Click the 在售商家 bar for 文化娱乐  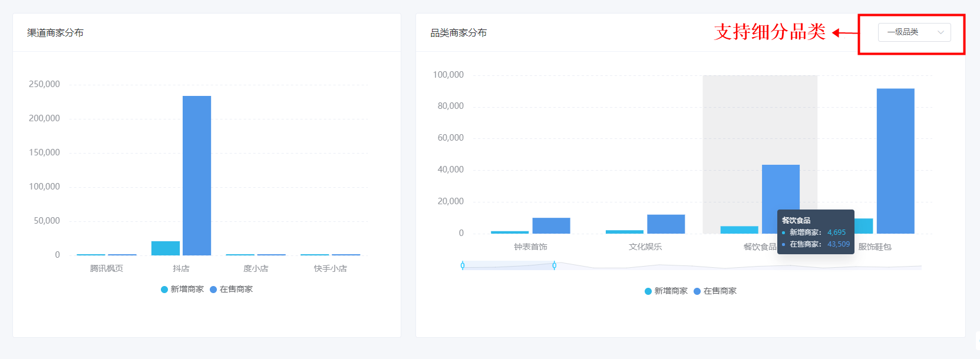(666, 224)
